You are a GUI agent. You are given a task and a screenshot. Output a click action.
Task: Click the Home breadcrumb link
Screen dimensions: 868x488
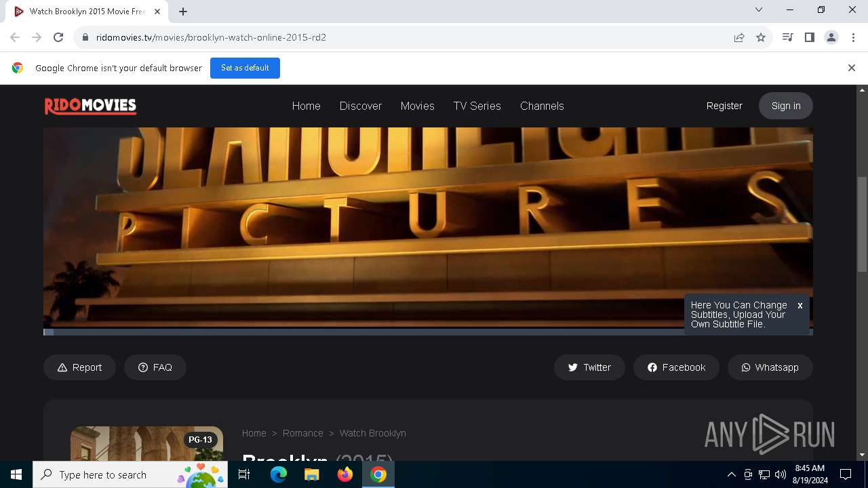(254, 433)
